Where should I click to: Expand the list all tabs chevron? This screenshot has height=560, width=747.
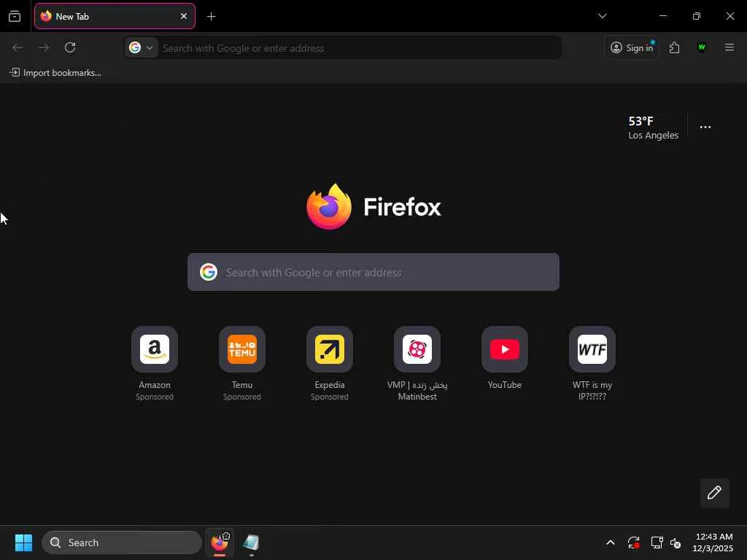(x=602, y=16)
